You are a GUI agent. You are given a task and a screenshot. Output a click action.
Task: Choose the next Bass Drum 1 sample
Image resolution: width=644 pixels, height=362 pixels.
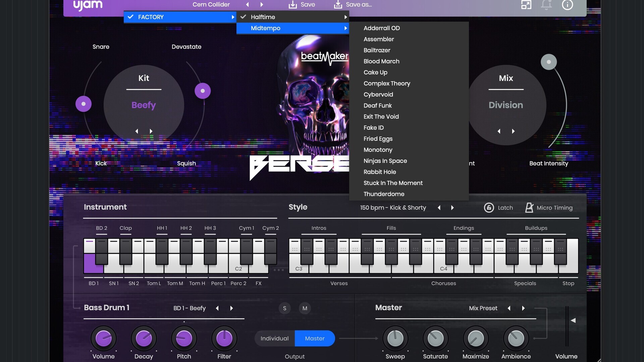pos(231,308)
